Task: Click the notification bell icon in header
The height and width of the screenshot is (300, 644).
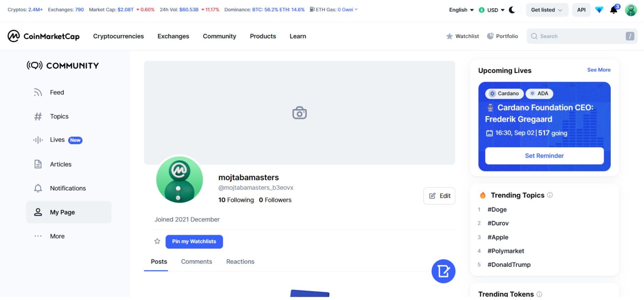Action: pyautogui.click(x=613, y=10)
